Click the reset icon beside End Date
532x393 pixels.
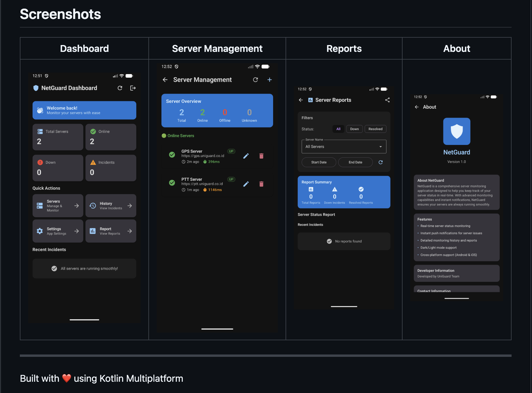[x=381, y=162]
